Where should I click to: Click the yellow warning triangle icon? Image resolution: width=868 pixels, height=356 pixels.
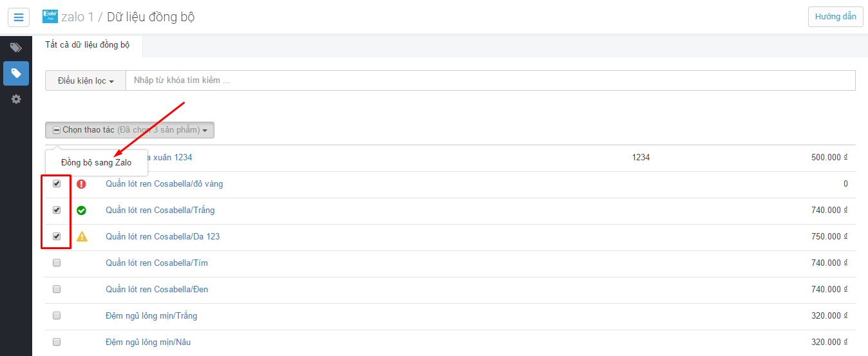pyautogui.click(x=82, y=236)
